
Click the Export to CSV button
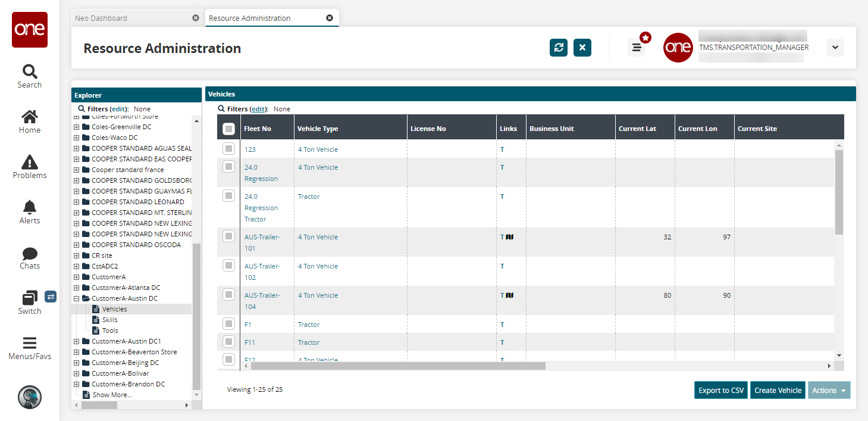click(x=720, y=390)
